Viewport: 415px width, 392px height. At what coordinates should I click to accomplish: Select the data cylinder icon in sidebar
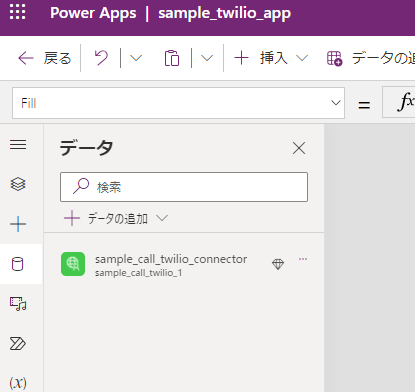coord(18,264)
